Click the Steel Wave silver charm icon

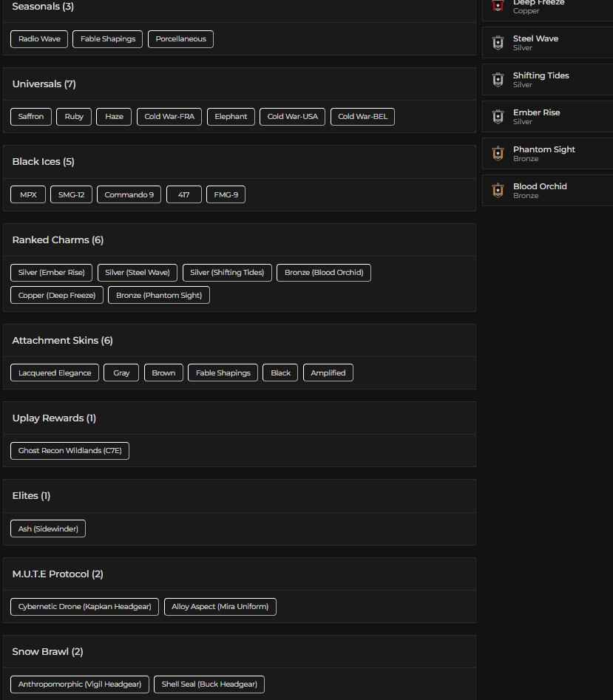coord(498,42)
